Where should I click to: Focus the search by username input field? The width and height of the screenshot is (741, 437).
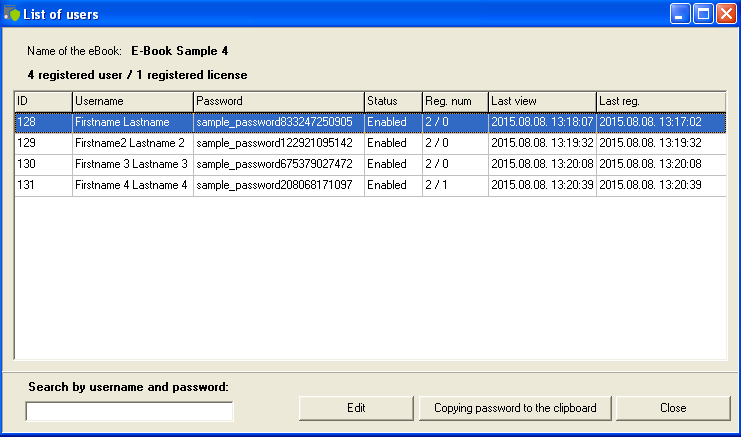pos(129,411)
